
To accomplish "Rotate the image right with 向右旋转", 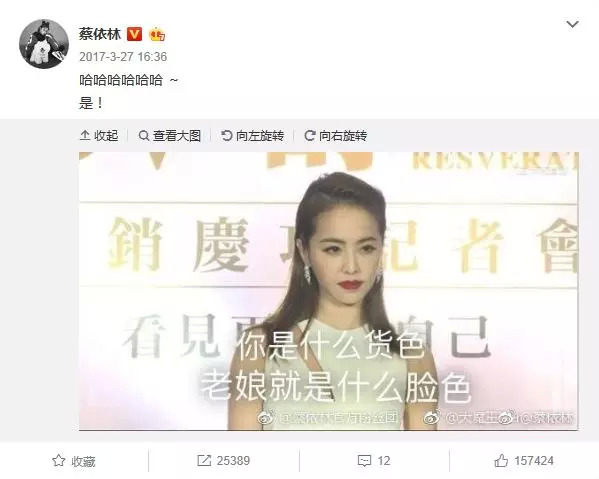I will [x=335, y=136].
